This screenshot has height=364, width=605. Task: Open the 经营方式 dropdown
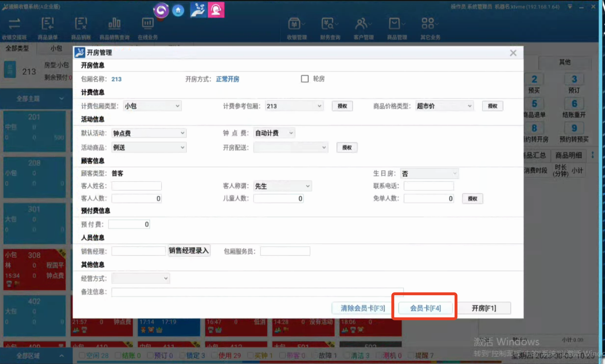(x=141, y=278)
